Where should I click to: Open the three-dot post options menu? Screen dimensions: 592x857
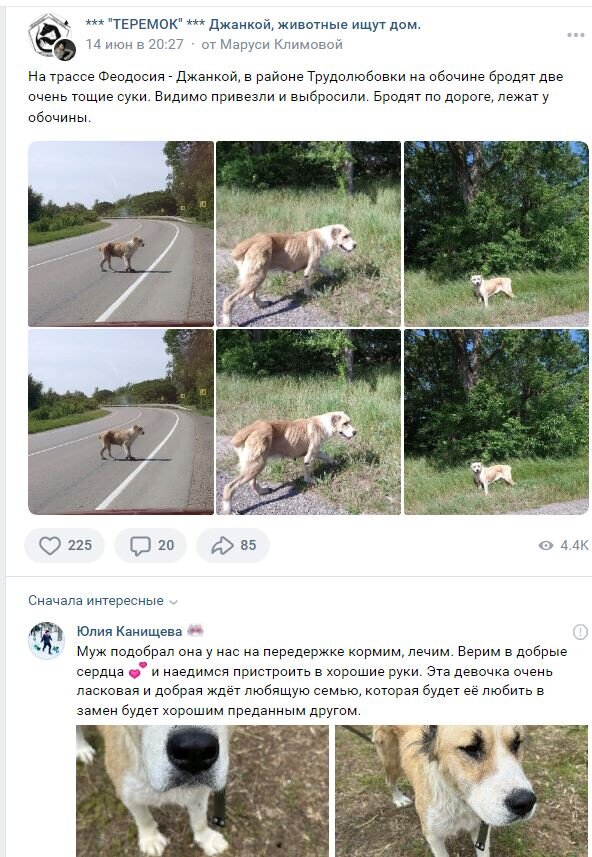pos(575,35)
